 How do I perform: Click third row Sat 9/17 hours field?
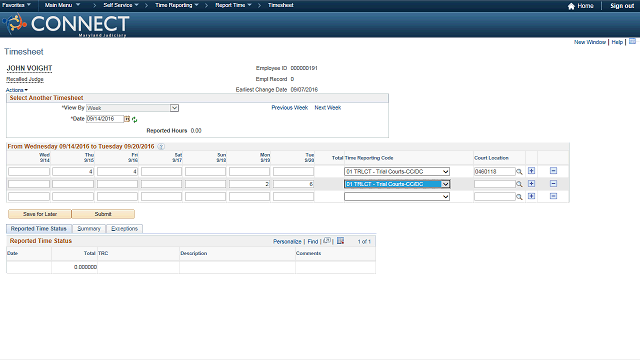point(161,197)
